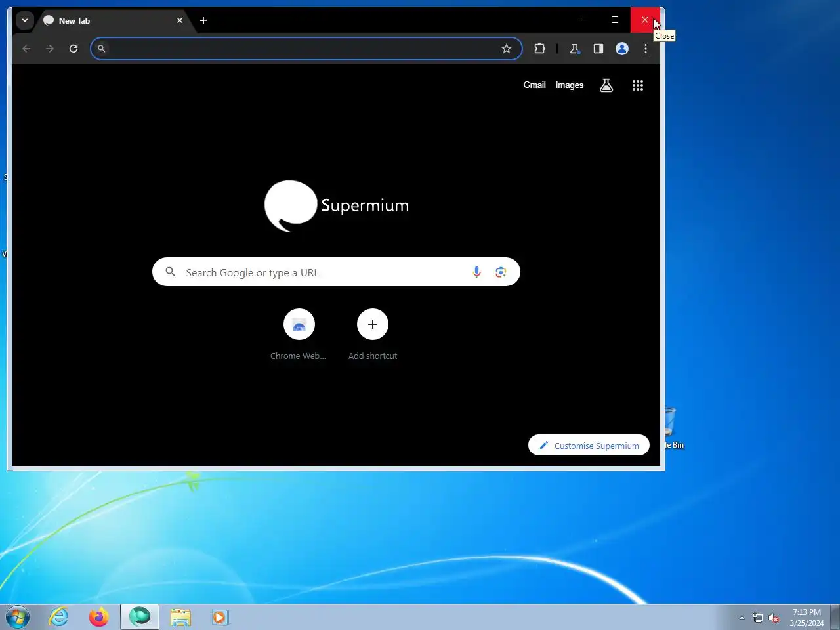Screen dimensions: 840x630
Task: Maximize the Supermium window
Action: [x=615, y=20]
